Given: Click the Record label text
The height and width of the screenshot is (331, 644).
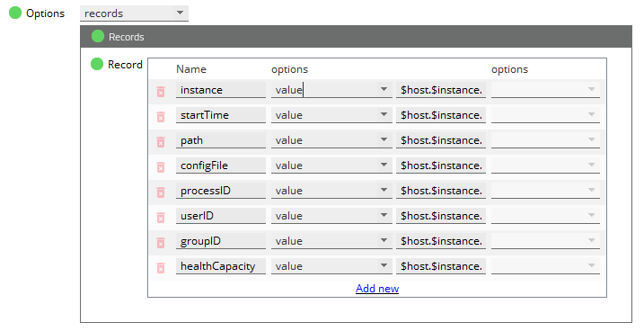Looking at the screenshot, I should (125, 65).
